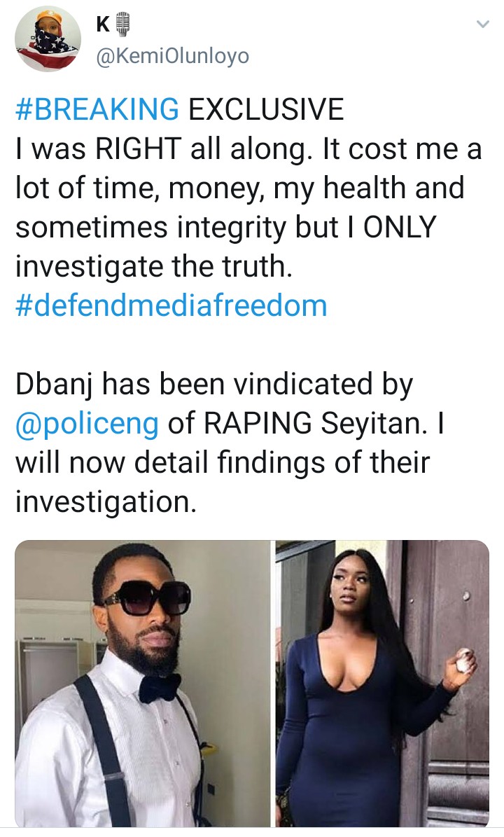Click the word 'health' in the tweet text
Image resolution: width=504 pixels, height=837 pixels.
tap(351, 188)
